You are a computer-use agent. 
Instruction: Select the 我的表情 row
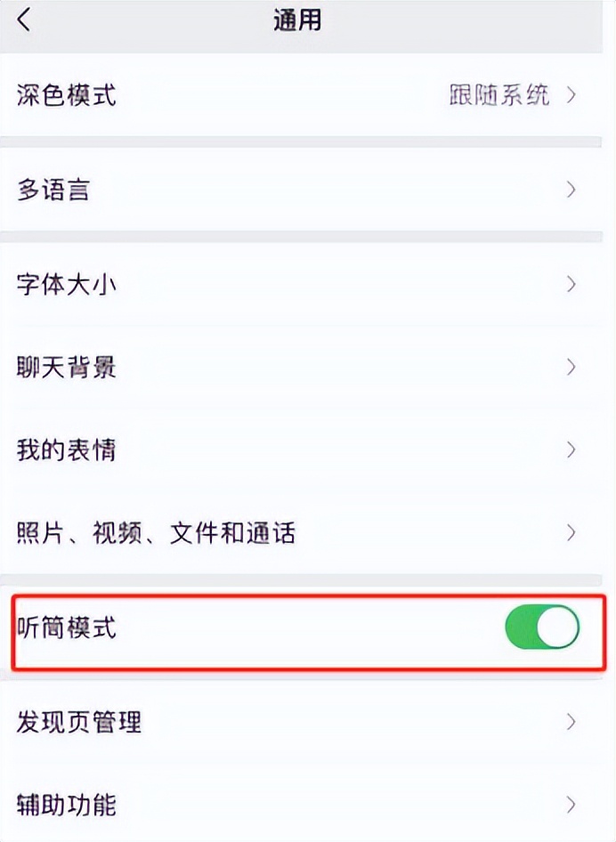pos(67,450)
